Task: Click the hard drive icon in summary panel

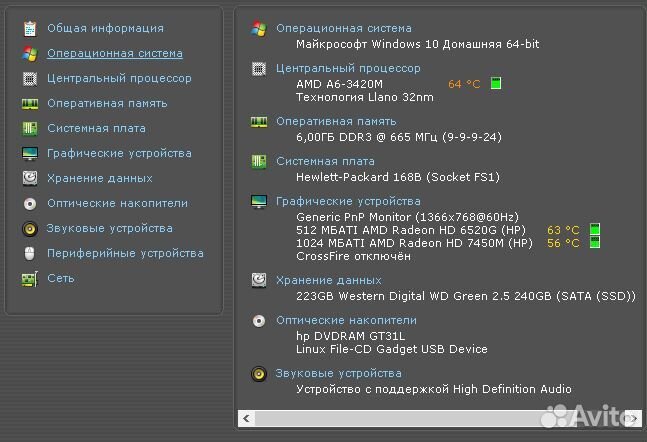Action: coord(259,280)
